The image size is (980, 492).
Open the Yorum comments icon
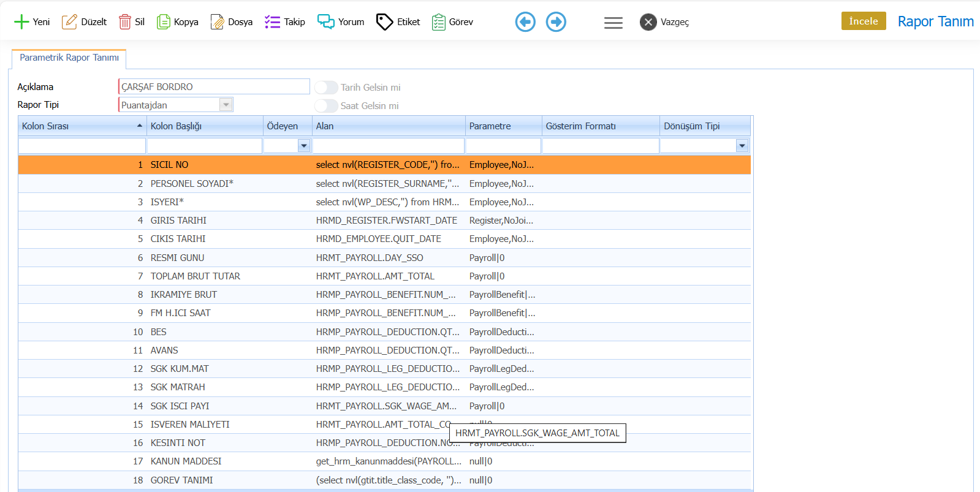(325, 22)
